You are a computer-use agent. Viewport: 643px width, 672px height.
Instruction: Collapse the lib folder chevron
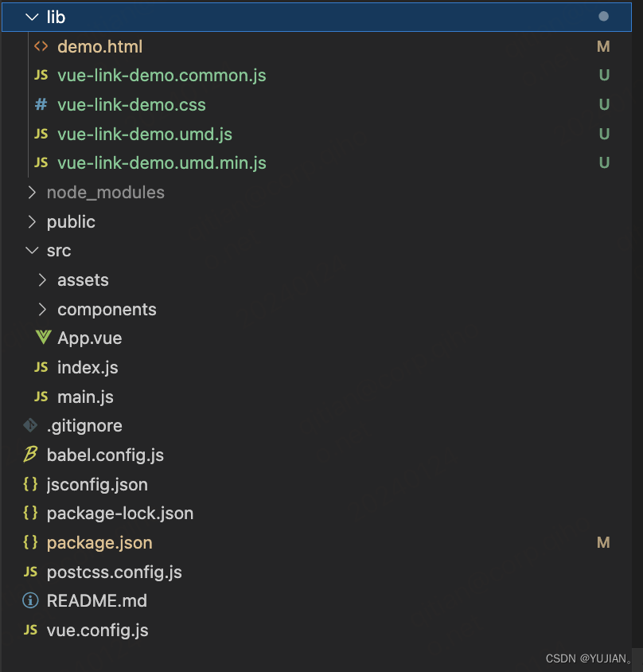(32, 18)
